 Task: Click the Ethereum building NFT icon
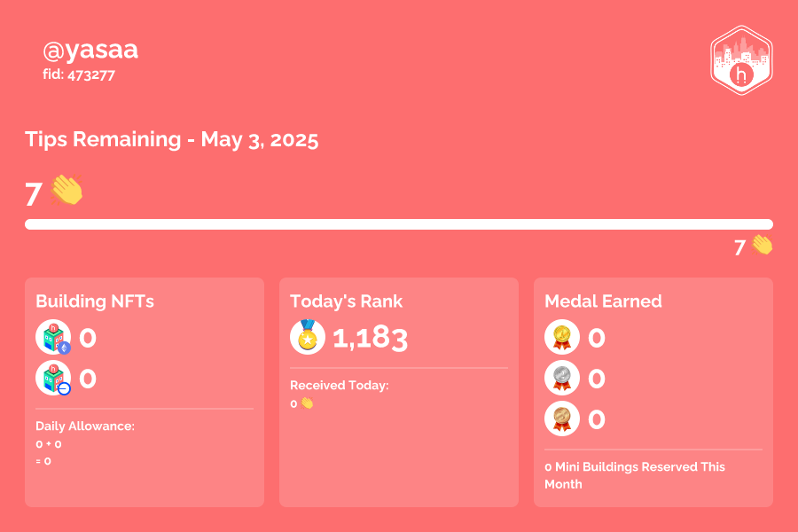[53, 337]
